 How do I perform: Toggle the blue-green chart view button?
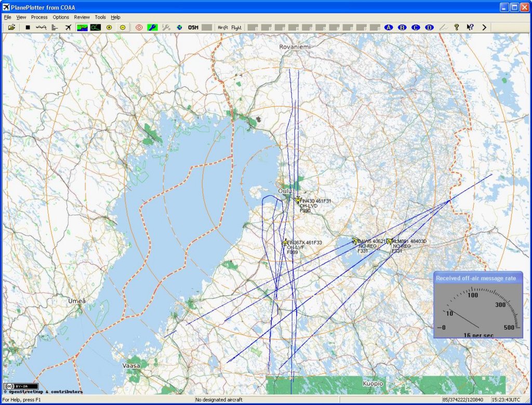pyautogui.click(x=82, y=28)
